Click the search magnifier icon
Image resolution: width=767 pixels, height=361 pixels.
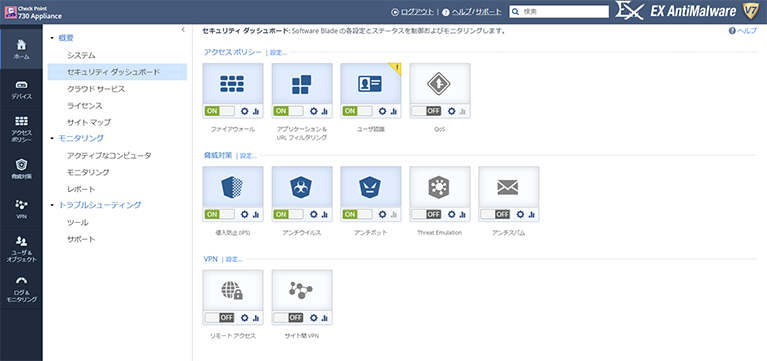click(515, 12)
